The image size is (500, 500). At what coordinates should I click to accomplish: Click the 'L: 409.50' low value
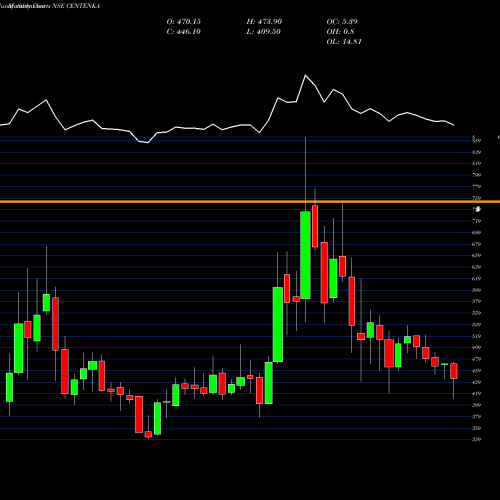[264, 32]
